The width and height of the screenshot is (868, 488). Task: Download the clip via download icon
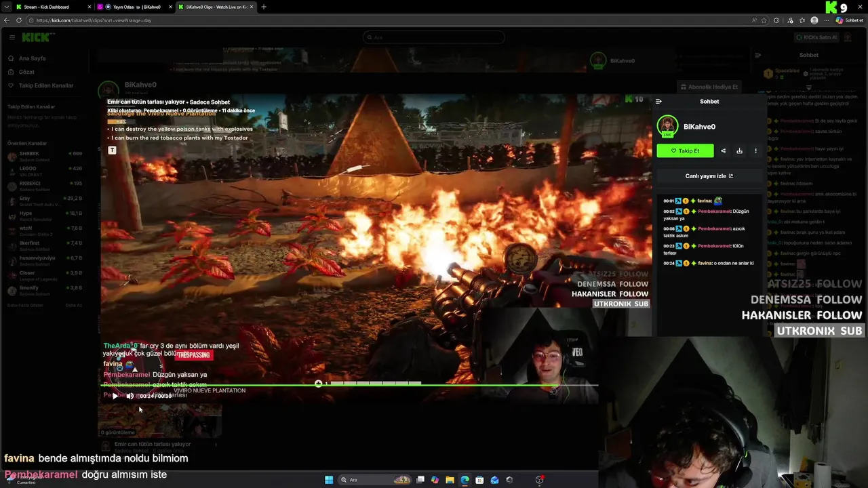click(x=739, y=151)
